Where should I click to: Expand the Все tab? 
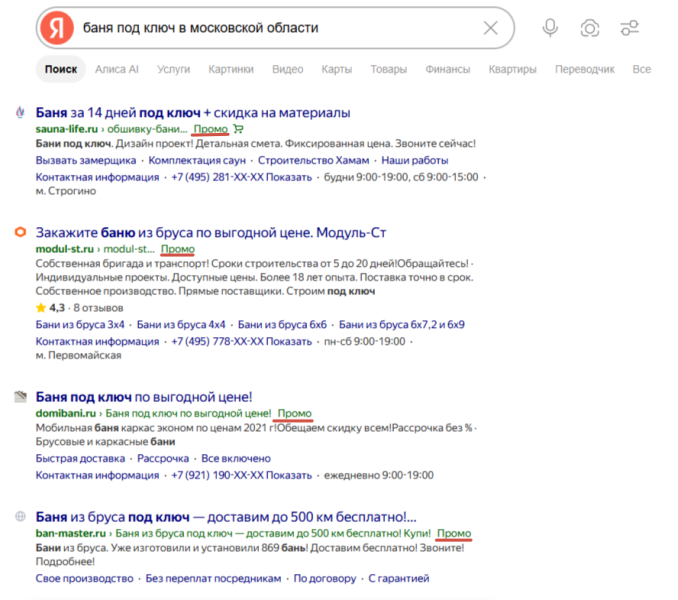point(642,69)
